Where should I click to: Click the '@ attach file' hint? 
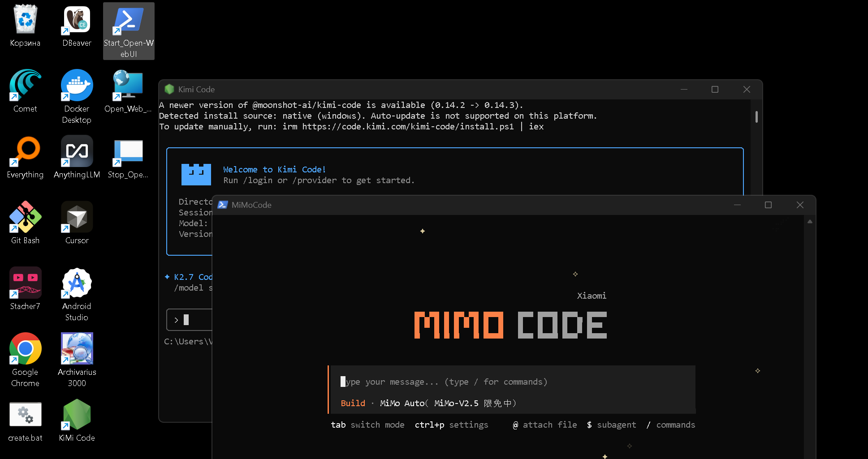545,425
